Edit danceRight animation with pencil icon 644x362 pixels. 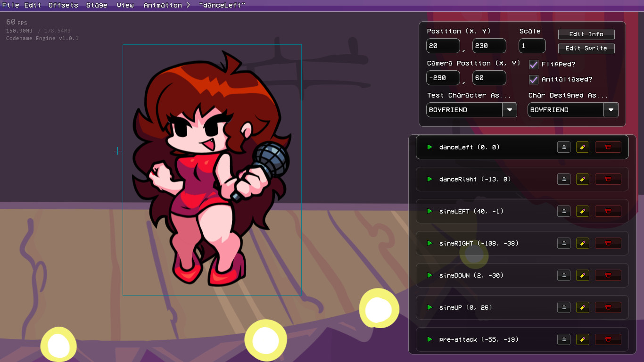pyautogui.click(x=583, y=179)
